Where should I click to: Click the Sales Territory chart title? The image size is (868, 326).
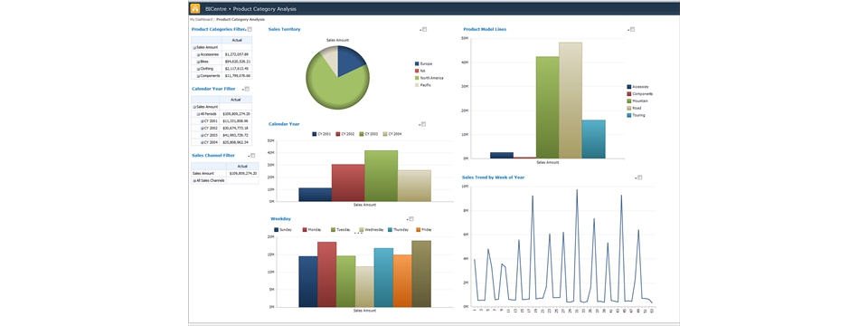[x=285, y=29]
